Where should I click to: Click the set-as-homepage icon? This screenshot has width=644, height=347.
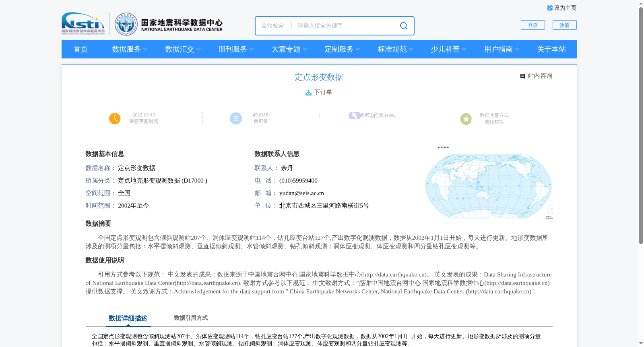point(550,8)
